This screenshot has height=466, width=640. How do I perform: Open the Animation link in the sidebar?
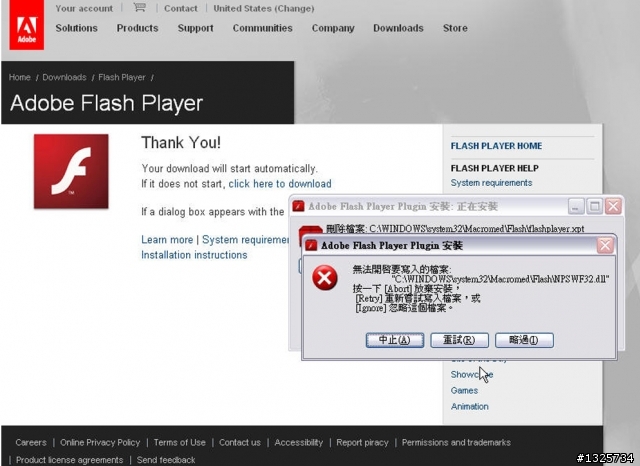coord(470,406)
